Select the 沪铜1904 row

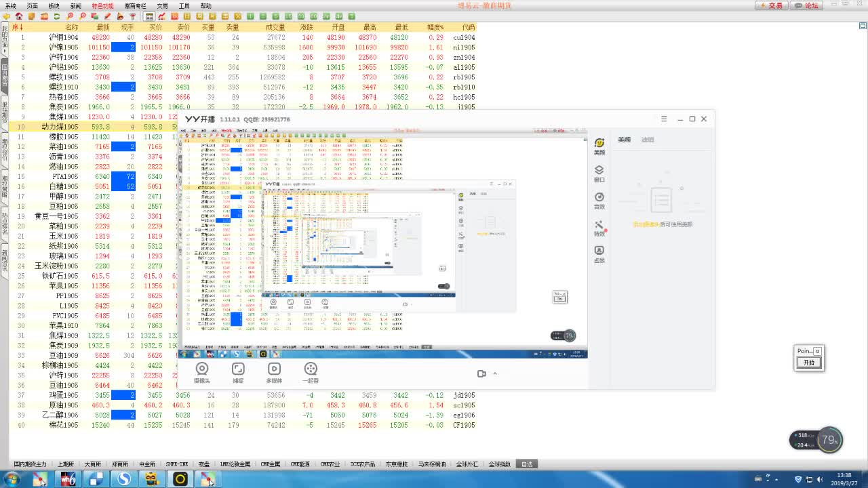pyautogui.click(x=243, y=37)
